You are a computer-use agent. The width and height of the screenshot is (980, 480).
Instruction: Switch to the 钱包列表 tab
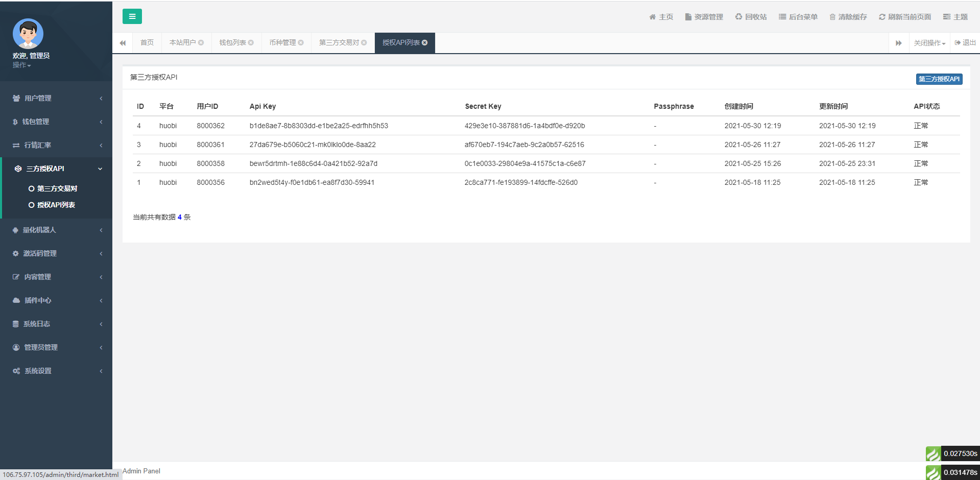click(232, 43)
